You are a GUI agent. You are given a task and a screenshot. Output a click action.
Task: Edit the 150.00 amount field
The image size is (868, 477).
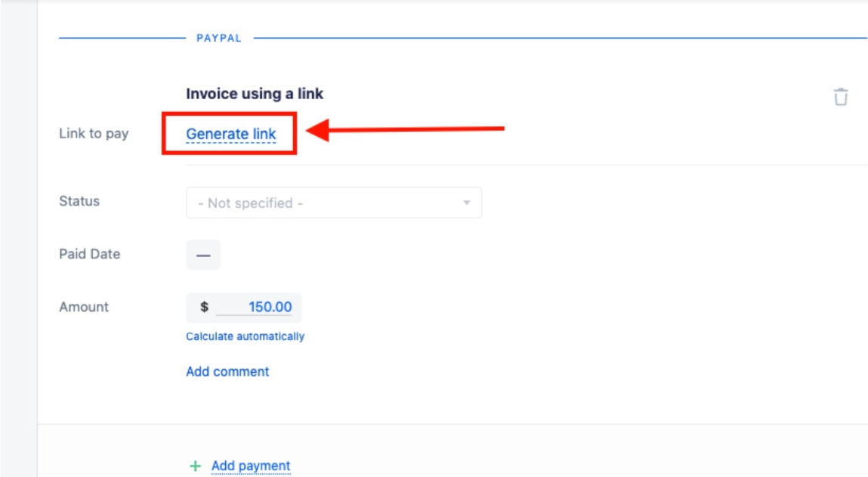[x=254, y=307]
